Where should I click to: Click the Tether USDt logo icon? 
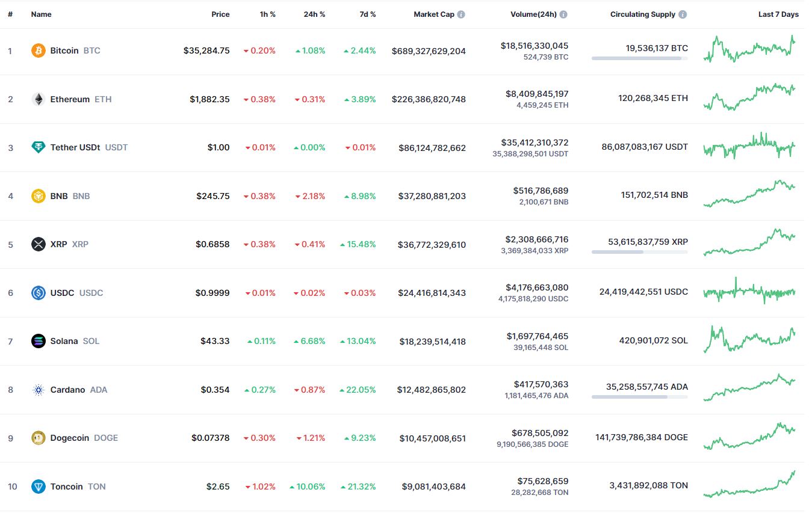(x=39, y=147)
